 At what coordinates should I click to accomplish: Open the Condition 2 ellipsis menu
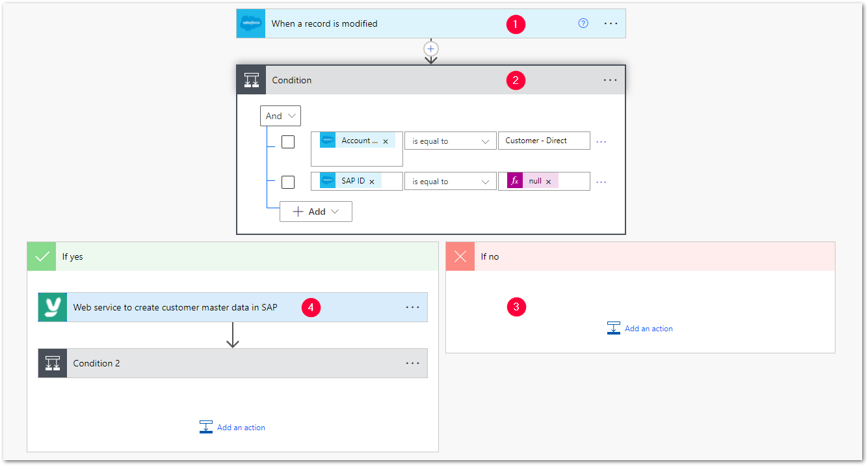[x=412, y=363]
